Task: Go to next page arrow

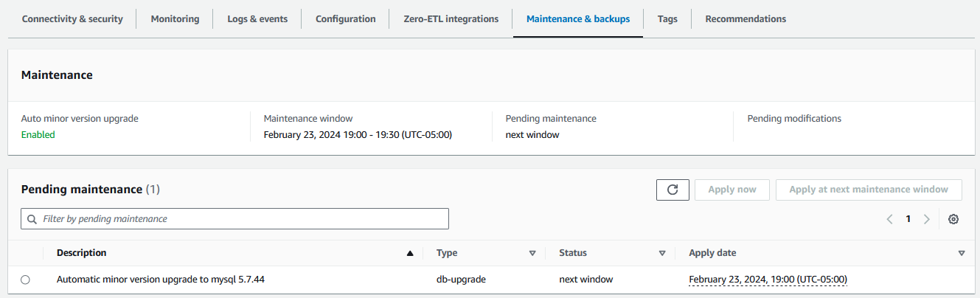Action: 927,219
